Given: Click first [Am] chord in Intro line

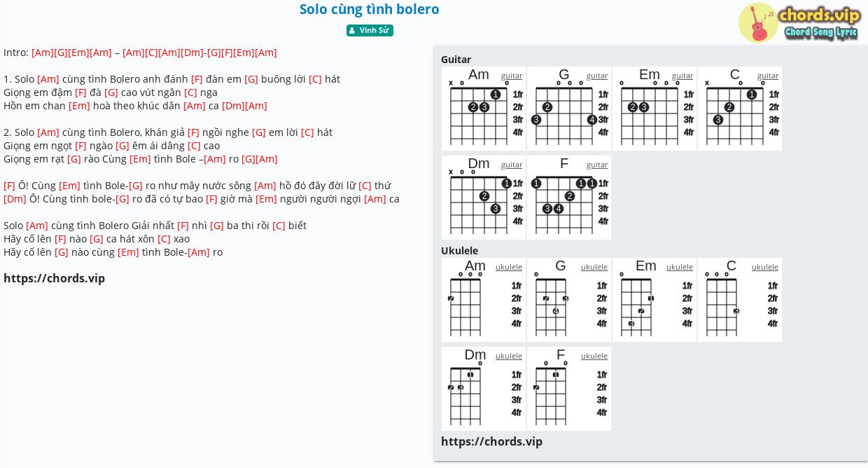Looking at the screenshot, I should point(43,53).
